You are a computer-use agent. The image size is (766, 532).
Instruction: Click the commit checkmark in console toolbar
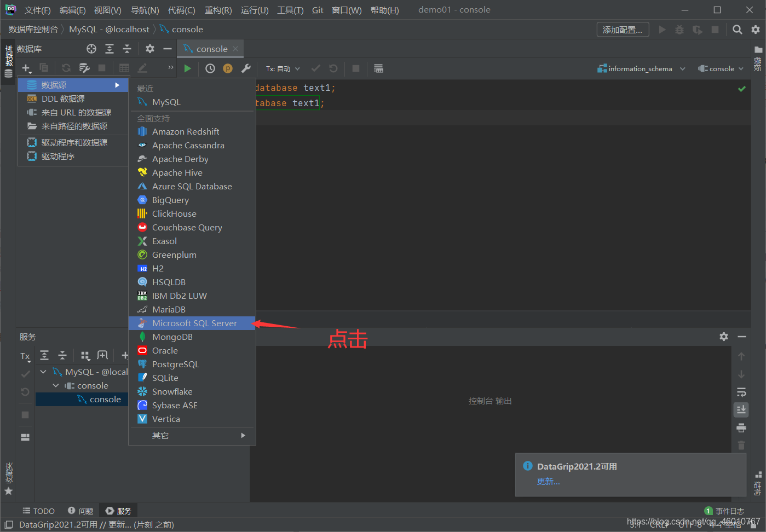click(315, 68)
